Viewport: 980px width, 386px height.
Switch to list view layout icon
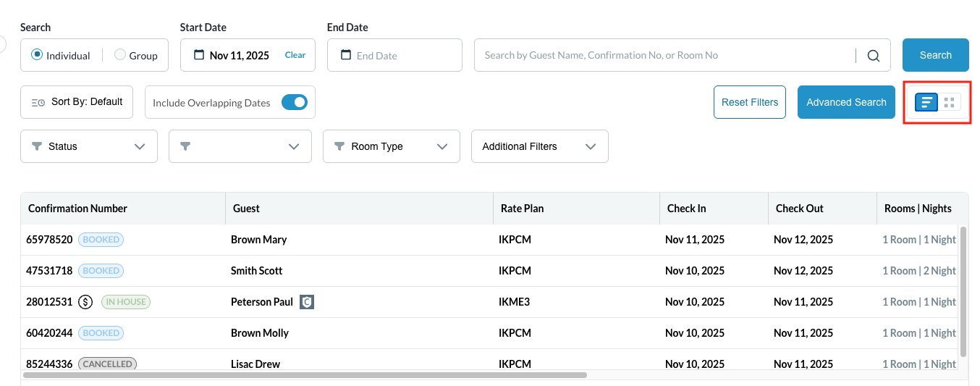coord(926,102)
